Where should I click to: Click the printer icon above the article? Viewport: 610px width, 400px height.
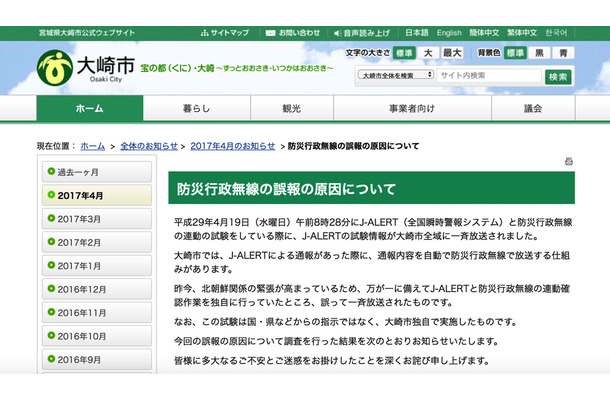coord(569,161)
